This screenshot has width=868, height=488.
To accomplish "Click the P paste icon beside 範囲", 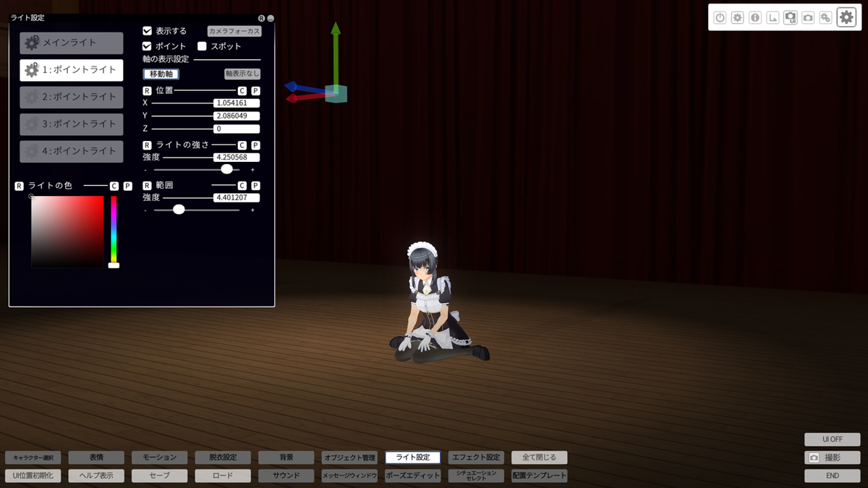I will click(255, 186).
